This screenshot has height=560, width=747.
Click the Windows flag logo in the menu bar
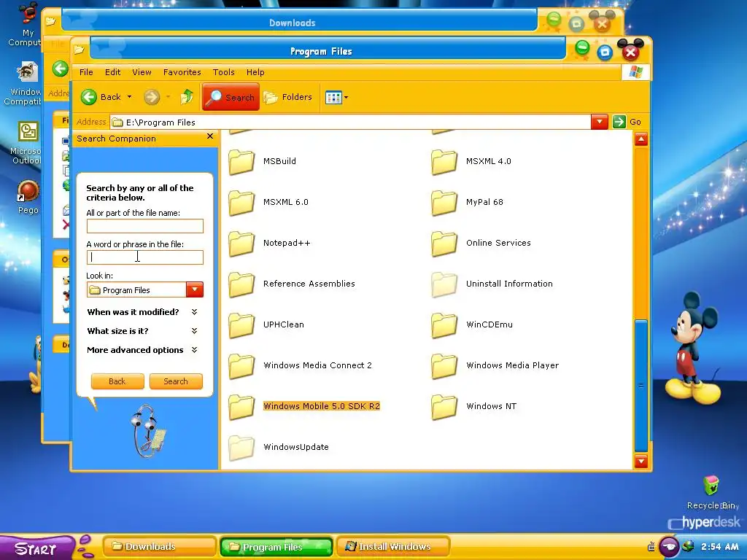click(635, 72)
